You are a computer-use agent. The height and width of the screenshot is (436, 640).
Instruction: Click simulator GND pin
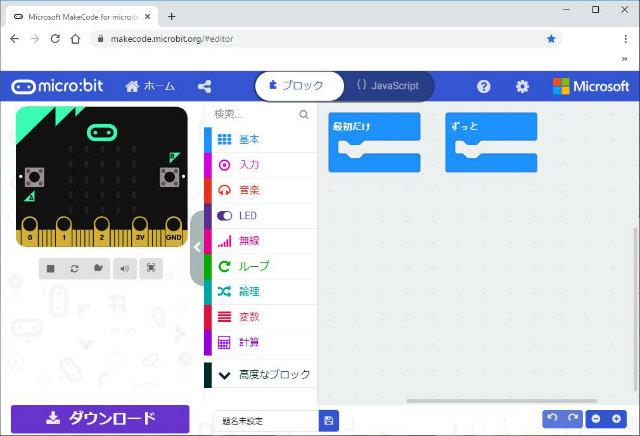pyautogui.click(x=173, y=231)
